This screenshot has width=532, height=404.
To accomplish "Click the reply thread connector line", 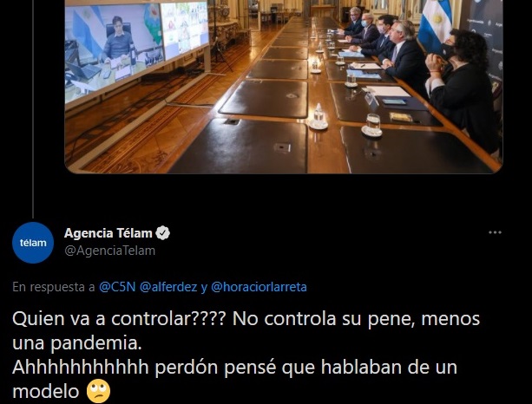I will [x=33, y=108].
